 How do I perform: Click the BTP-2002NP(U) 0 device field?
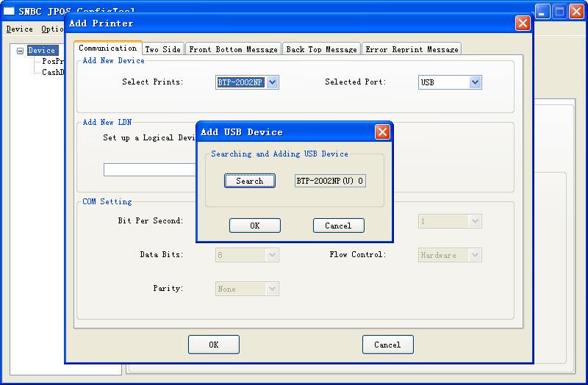click(330, 181)
